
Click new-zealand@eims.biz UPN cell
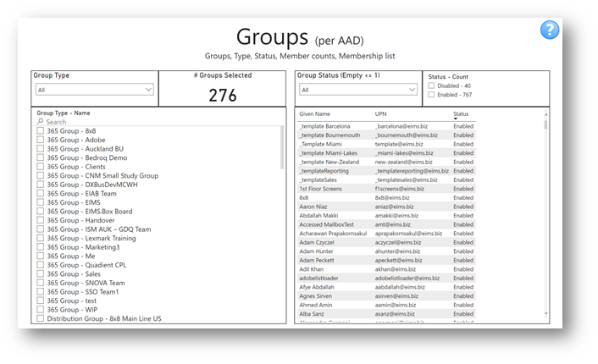point(403,162)
